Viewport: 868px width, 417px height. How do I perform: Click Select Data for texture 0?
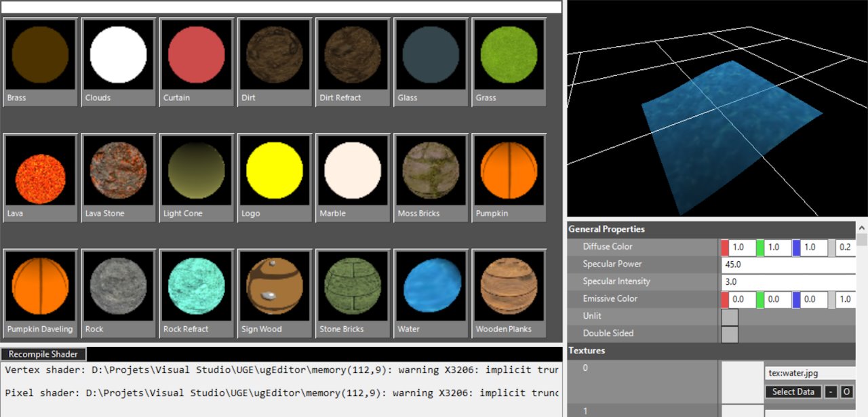coord(793,392)
